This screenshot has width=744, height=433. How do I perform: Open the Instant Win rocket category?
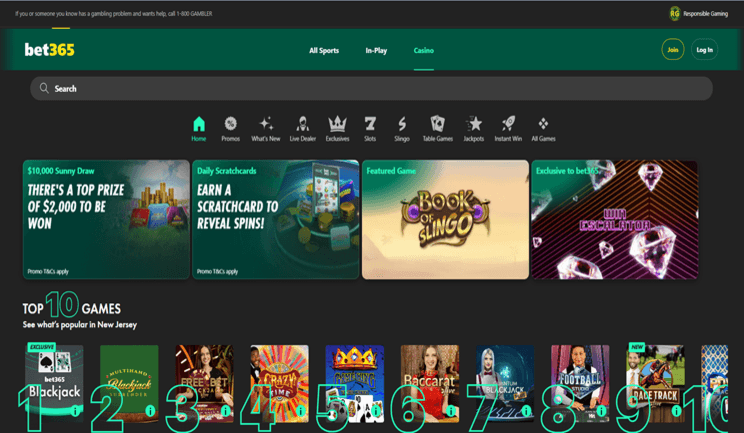(508, 129)
